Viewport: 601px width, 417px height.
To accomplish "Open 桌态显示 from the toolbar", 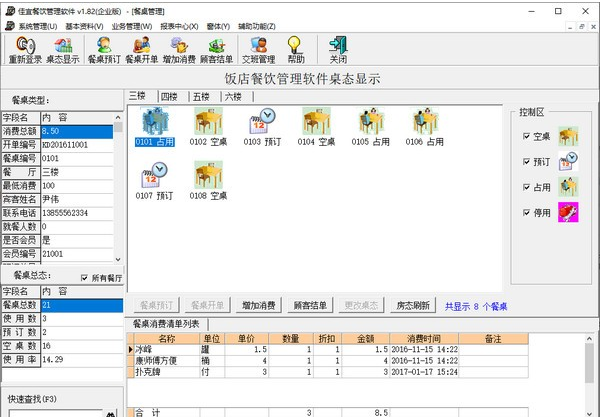I will tap(64, 50).
